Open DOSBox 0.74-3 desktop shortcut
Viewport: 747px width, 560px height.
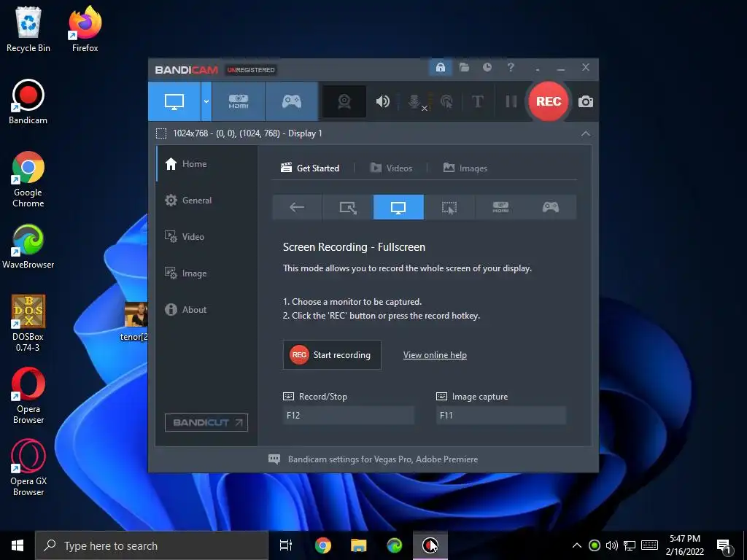28,323
